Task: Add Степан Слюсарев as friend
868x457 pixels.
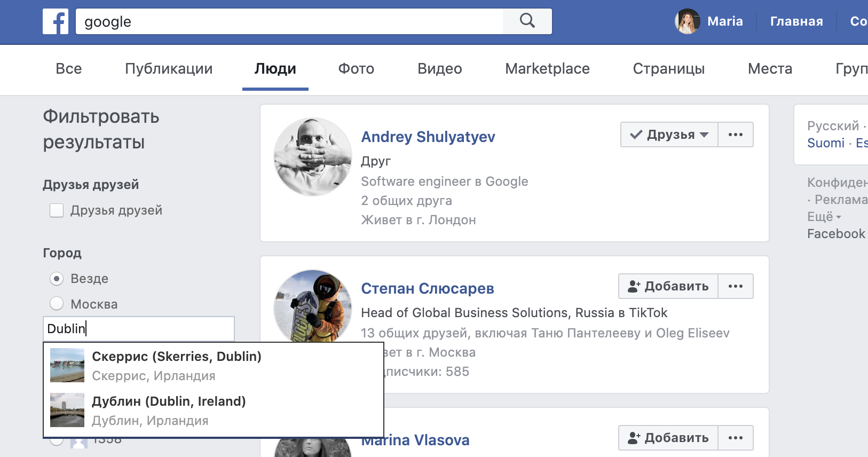Action: coord(668,286)
